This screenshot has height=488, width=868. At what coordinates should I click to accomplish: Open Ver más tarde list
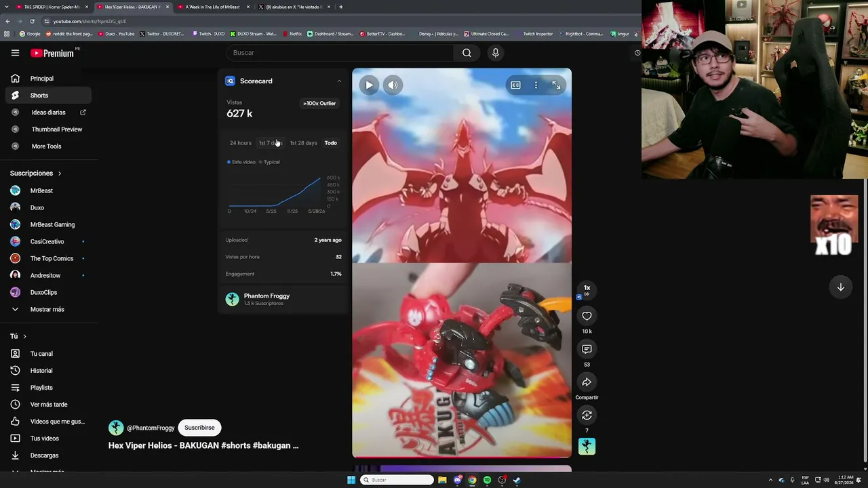[48, 405]
